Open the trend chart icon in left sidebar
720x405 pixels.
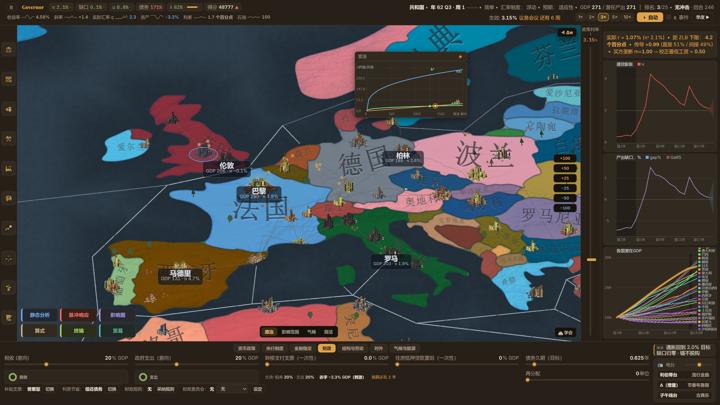[x=9, y=228]
